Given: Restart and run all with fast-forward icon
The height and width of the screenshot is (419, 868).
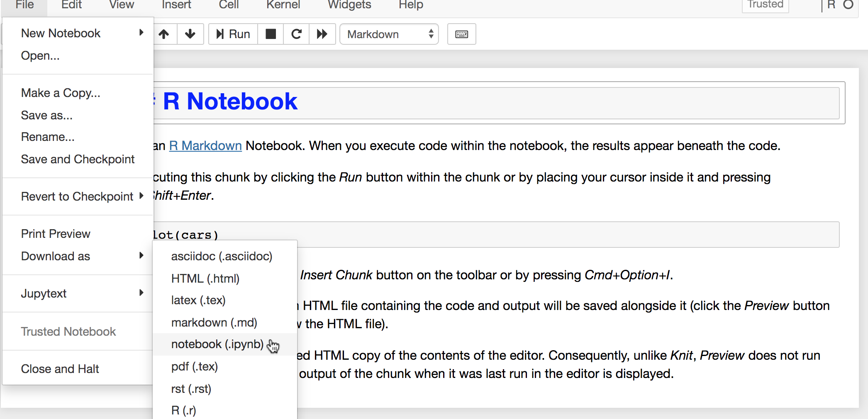Looking at the screenshot, I should click(x=322, y=34).
